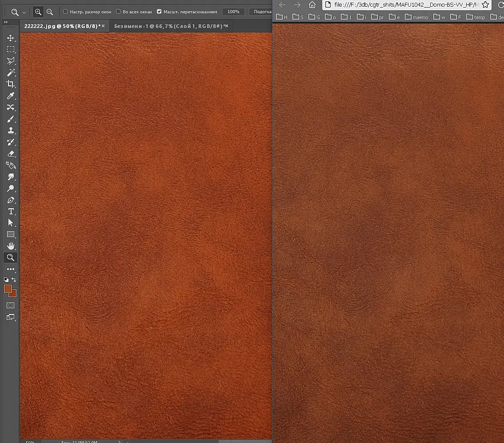Go forward in the browser window

pyautogui.click(x=297, y=5)
